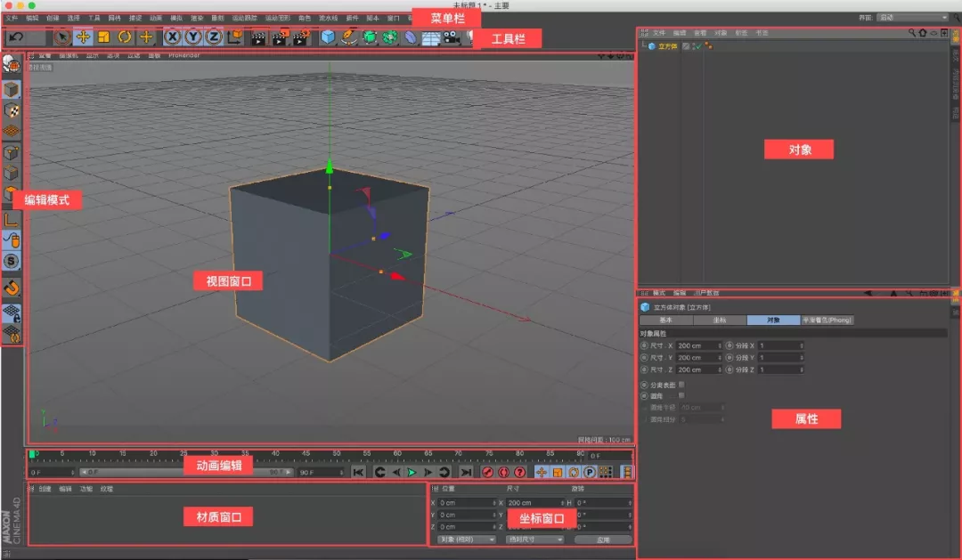Open the 编辑 menu in the menu bar
This screenshot has width=962, height=560.
(32, 19)
